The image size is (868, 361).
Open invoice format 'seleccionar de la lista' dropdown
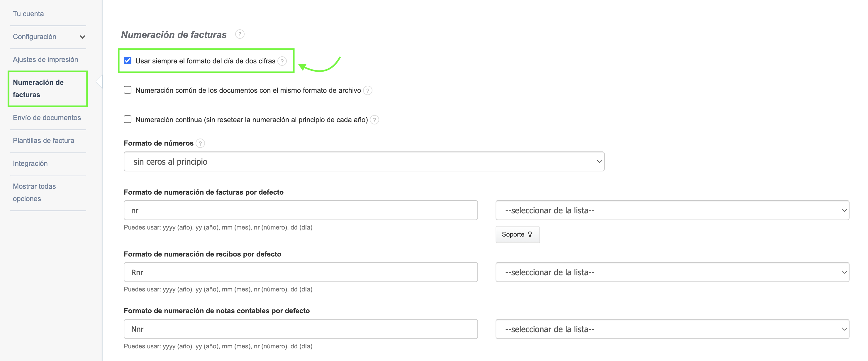coord(672,210)
